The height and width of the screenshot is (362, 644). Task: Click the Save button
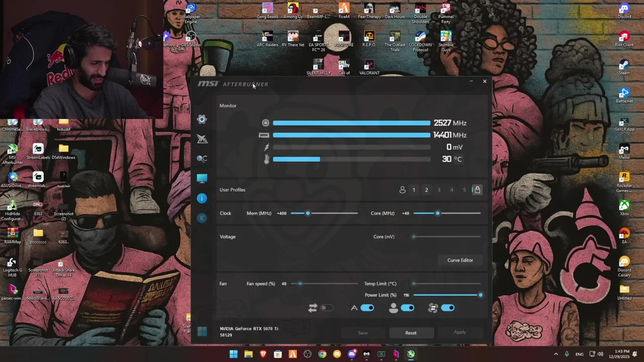[x=363, y=333]
